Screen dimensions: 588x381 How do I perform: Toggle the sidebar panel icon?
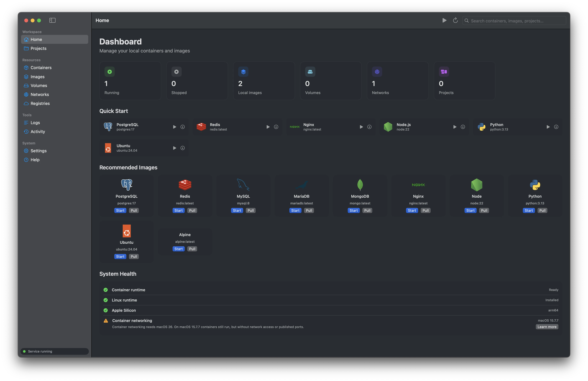(x=52, y=20)
